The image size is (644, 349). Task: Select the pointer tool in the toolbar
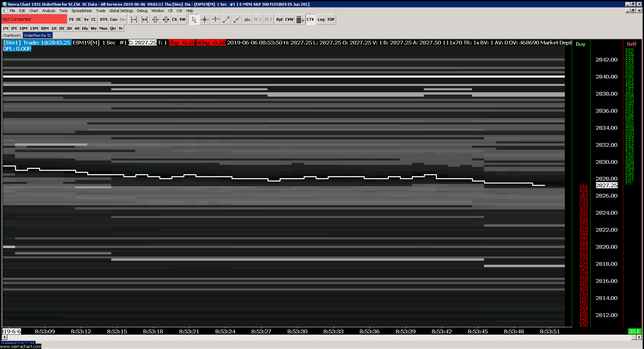pos(194,19)
